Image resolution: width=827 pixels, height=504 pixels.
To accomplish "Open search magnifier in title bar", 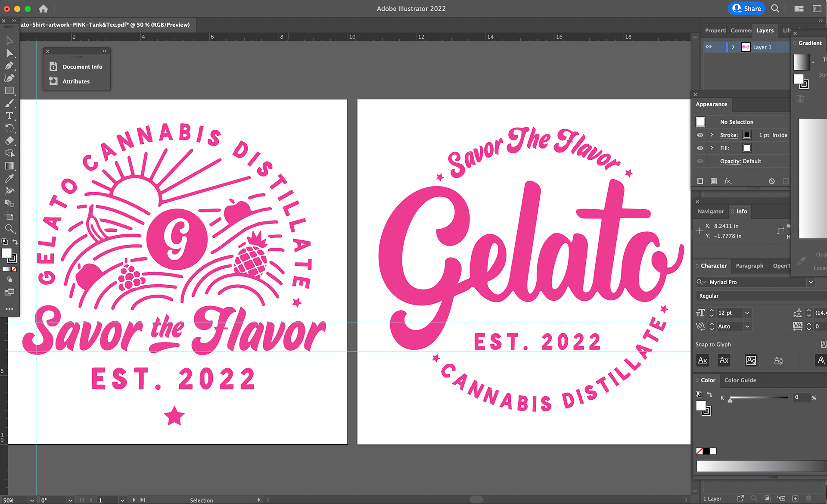I will [775, 9].
